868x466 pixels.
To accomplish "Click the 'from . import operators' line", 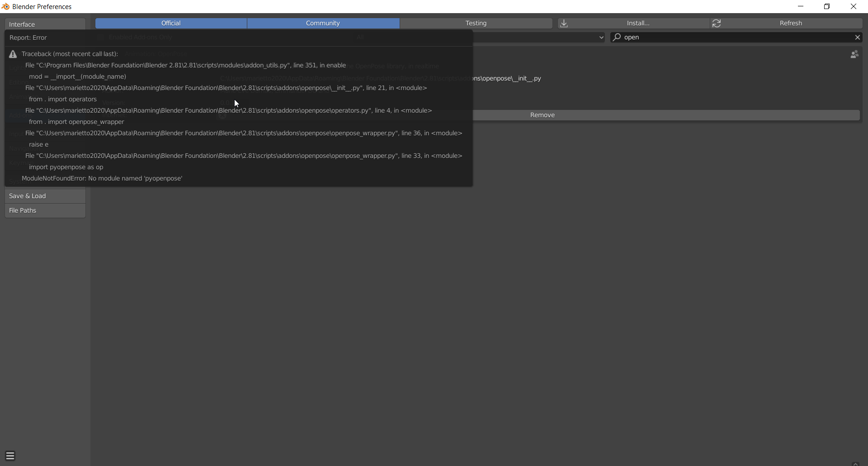I will (x=63, y=99).
